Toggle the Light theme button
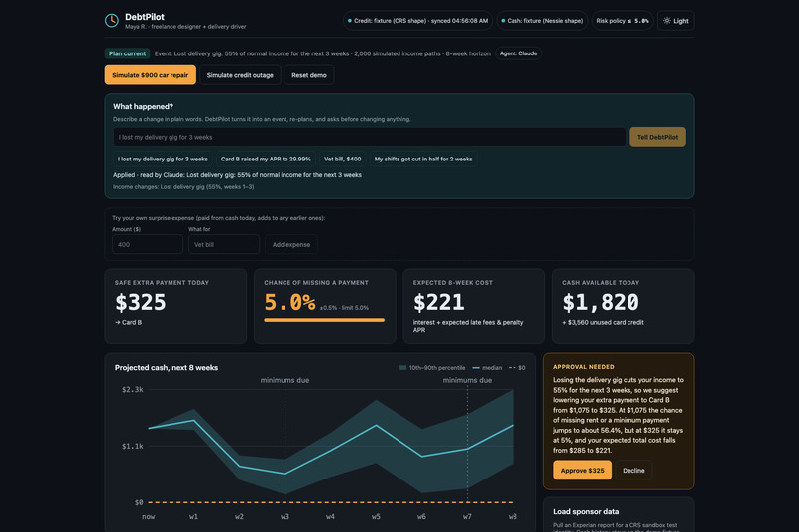This screenshot has width=799, height=532. pos(676,21)
